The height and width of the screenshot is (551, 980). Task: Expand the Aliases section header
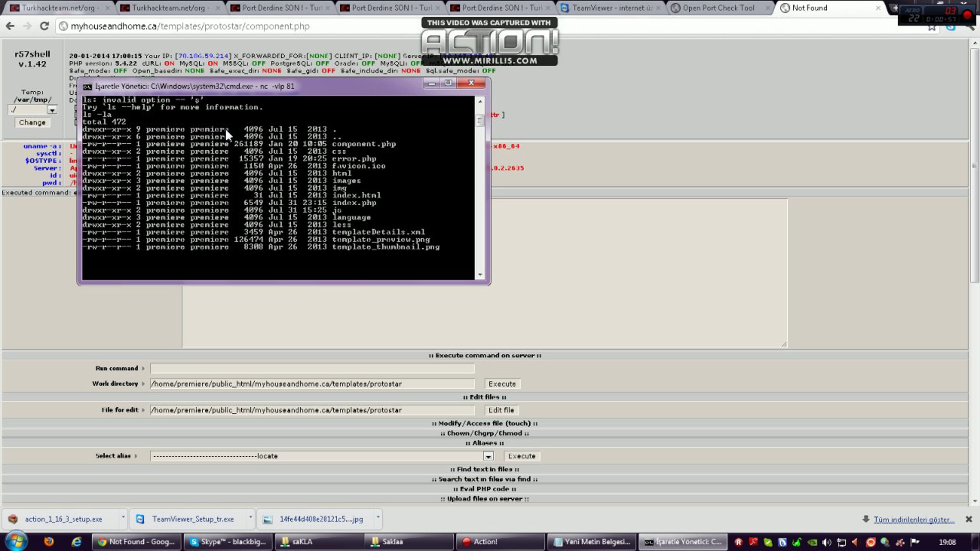485,443
